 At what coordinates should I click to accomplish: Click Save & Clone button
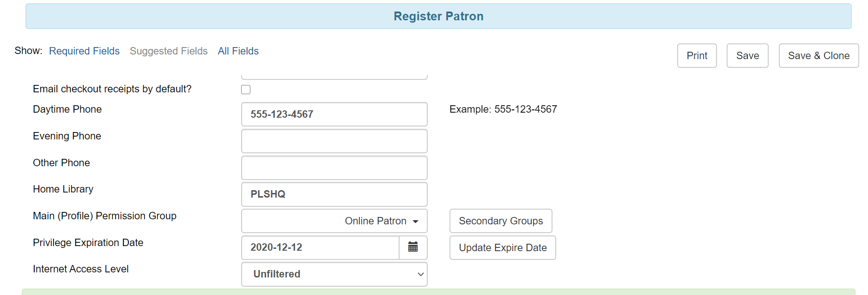819,56
